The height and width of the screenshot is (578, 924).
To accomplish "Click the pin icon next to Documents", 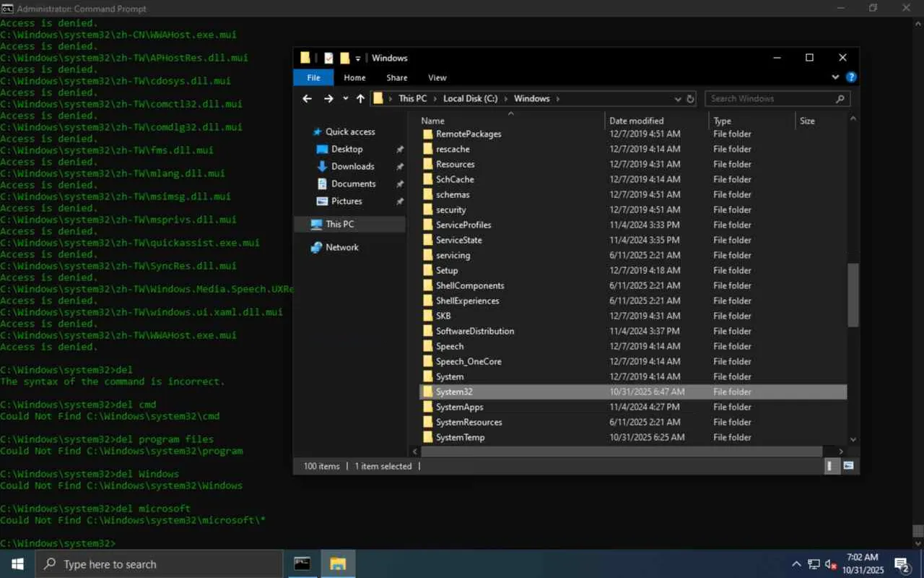I will pyautogui.click(x=400, y=184).
